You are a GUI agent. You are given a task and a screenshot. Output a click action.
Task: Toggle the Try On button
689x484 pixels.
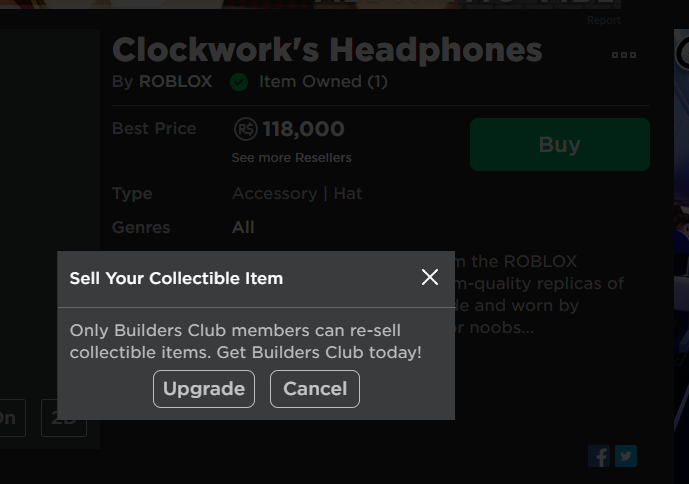click(x=11, y=418)
